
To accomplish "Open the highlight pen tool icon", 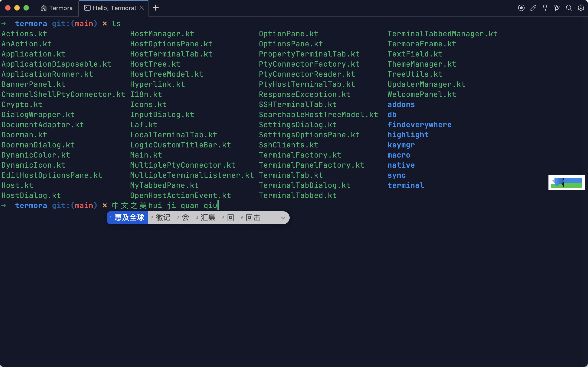I will (x=533, y=8).
